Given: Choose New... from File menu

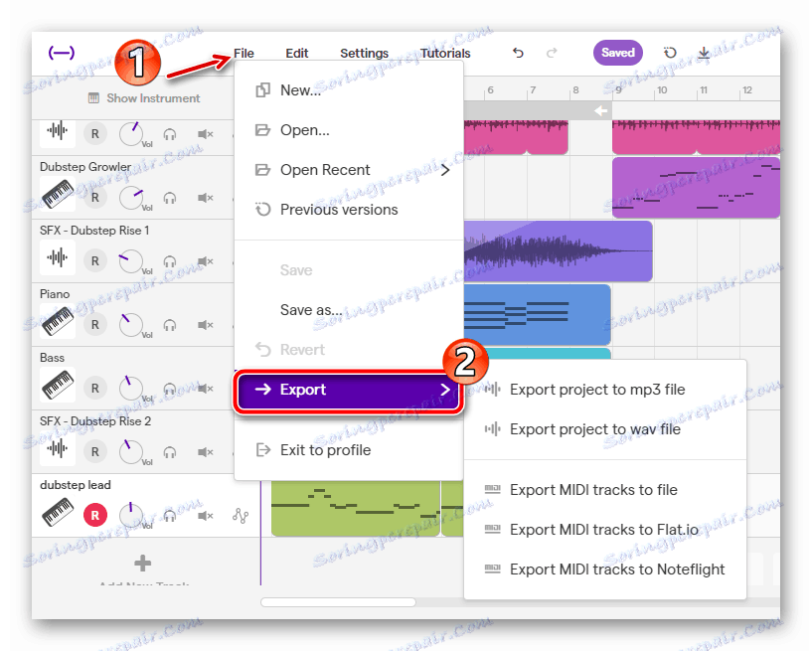Looking at the screenshot, I should coord(349,90).
